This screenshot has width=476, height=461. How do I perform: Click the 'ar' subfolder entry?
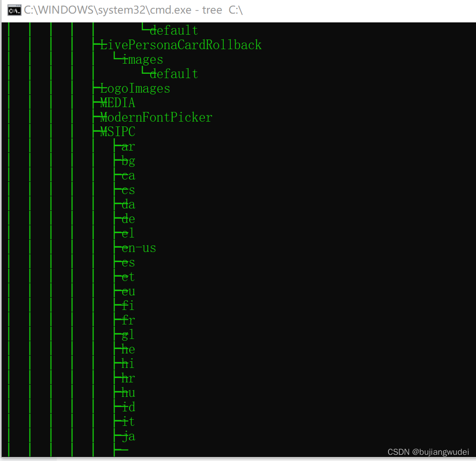128,147
